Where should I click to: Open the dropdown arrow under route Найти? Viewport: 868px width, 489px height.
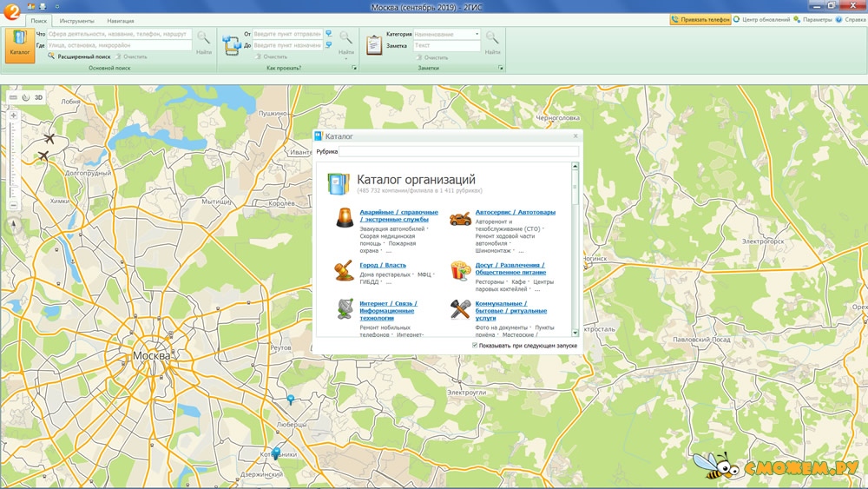tap(346, 59)
